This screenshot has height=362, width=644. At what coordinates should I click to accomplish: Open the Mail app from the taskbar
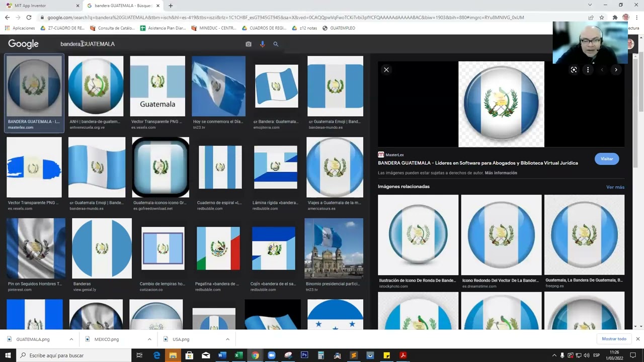pos(206,355)
